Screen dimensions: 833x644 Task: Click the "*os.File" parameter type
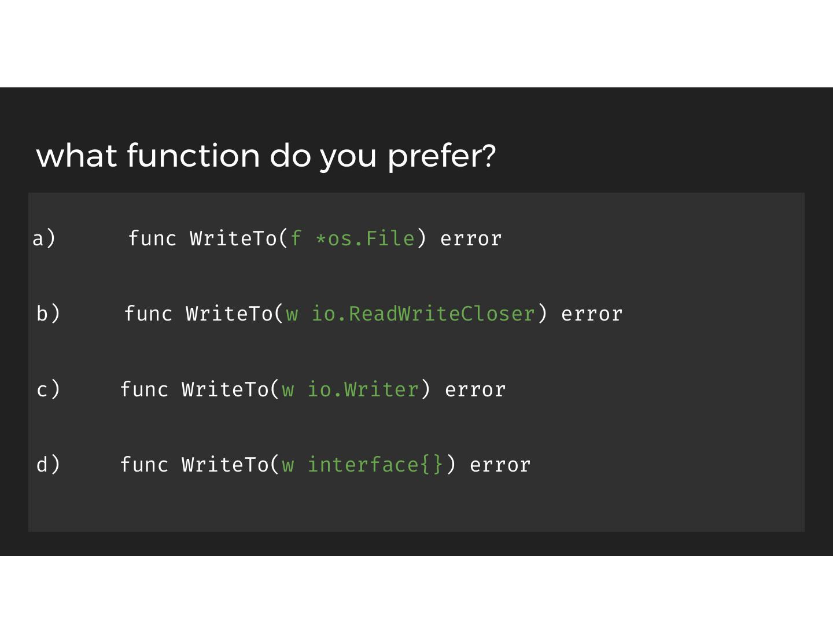(365, 238)
